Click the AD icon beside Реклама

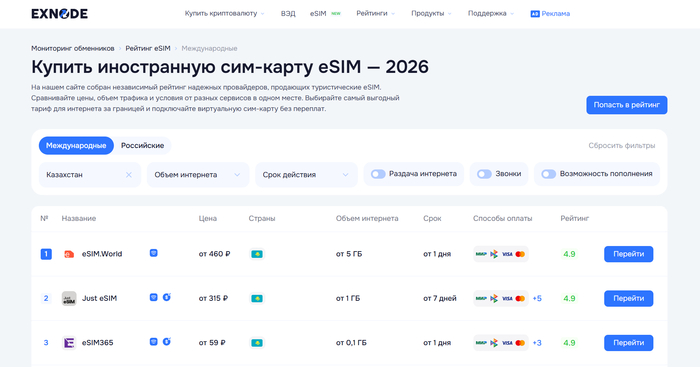tap(535, 14)
